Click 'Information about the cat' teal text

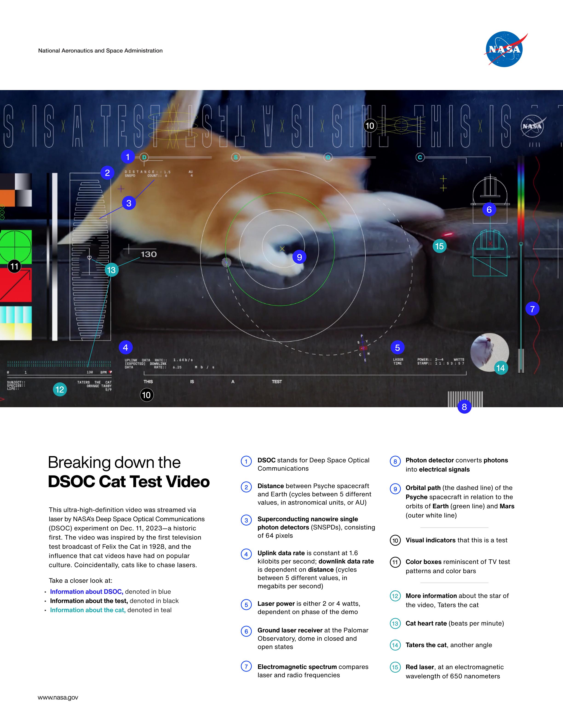87,610
